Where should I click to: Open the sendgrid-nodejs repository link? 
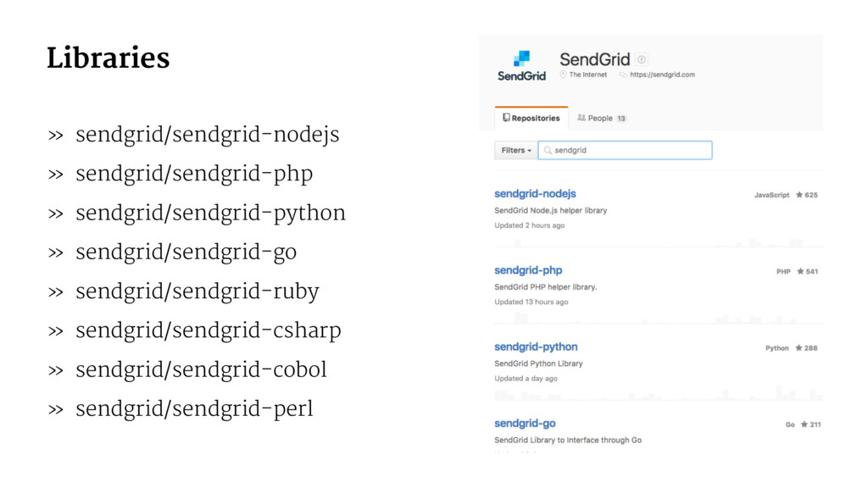535,194
